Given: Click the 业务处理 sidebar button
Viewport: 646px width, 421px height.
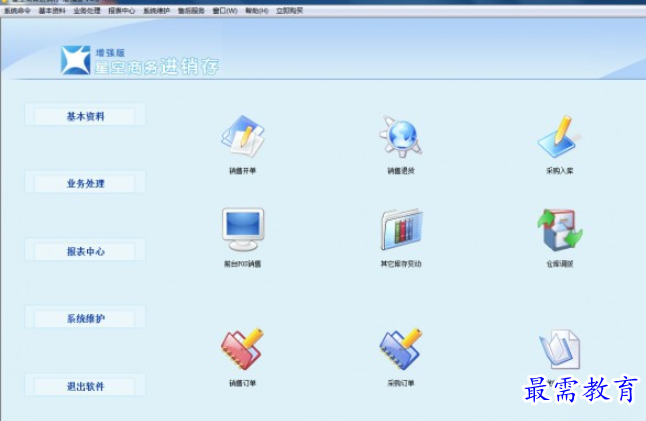Looking at the screenshot, I should (x=85, y=183).
